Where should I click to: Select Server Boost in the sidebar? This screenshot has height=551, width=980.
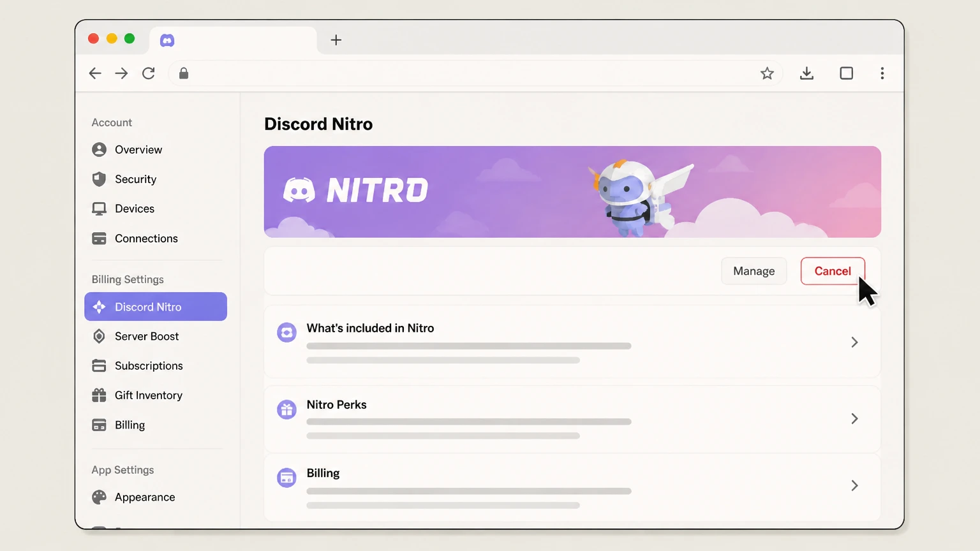[156, 336]
